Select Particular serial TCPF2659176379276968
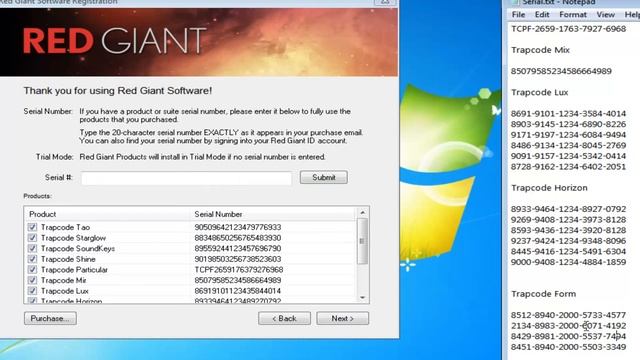 (239, 269)
